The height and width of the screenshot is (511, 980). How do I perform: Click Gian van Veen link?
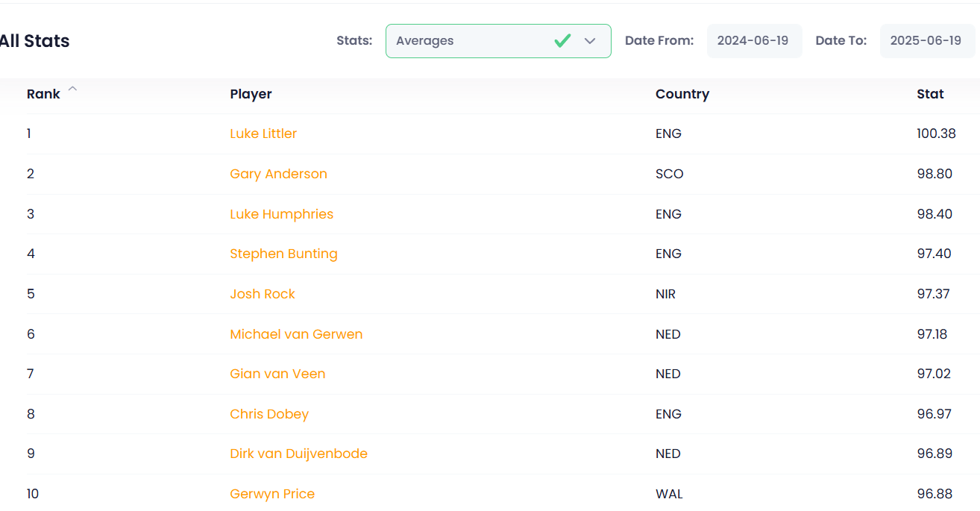(277, 374)
